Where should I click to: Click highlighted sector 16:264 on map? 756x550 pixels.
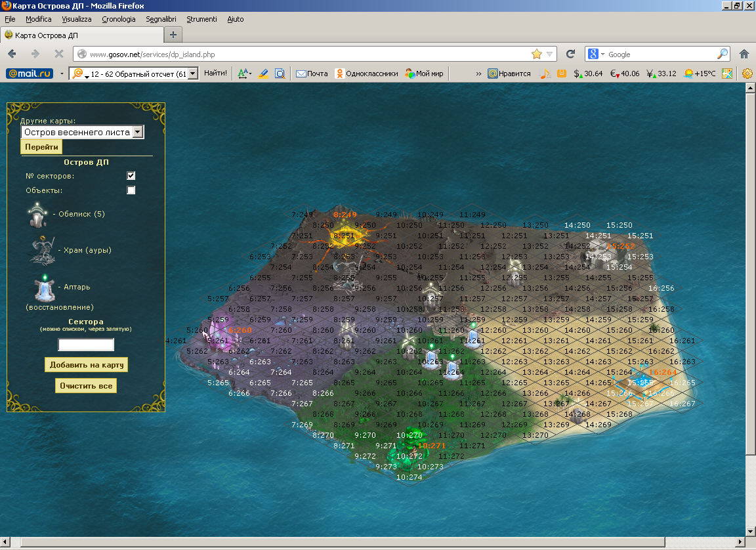point(662,371)
